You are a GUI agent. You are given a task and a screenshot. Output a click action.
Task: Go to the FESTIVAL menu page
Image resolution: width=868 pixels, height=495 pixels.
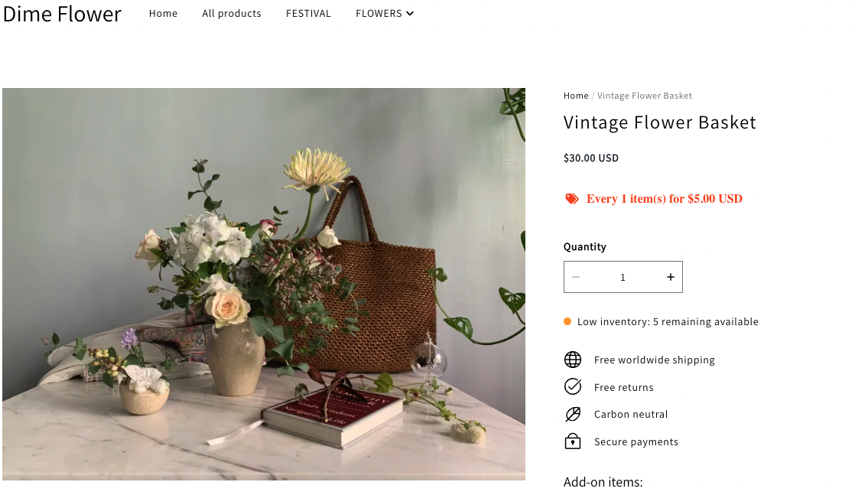click(x=308, y=14)
